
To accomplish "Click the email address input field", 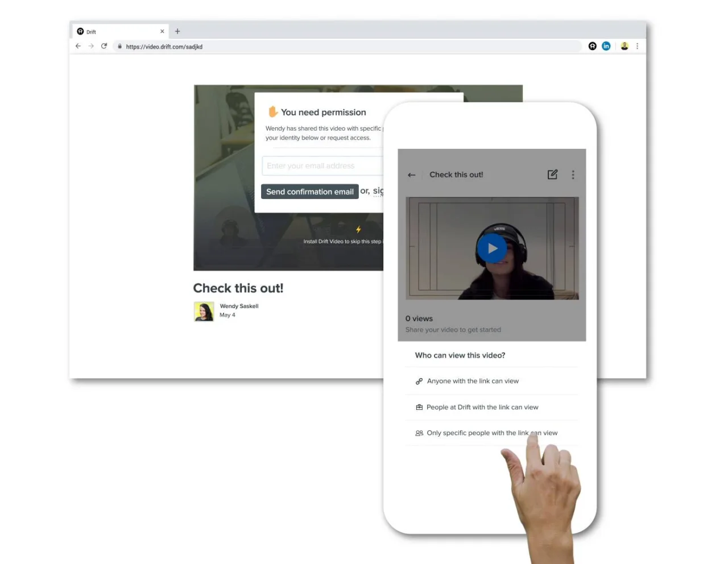I will tap(322, 166).
